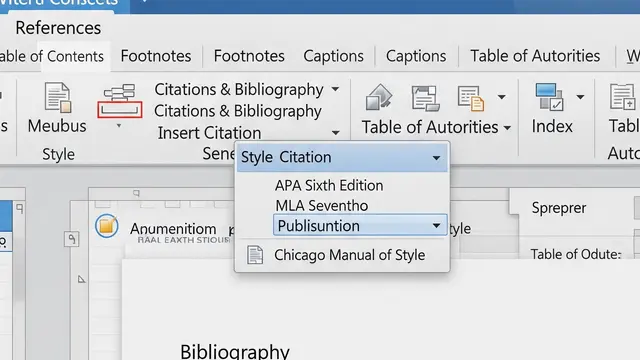The width and height of the screenshot is (640, 360).
Task: Click the RAAL EAXTH STIOLIS caption text
Action: pos(184,240)
